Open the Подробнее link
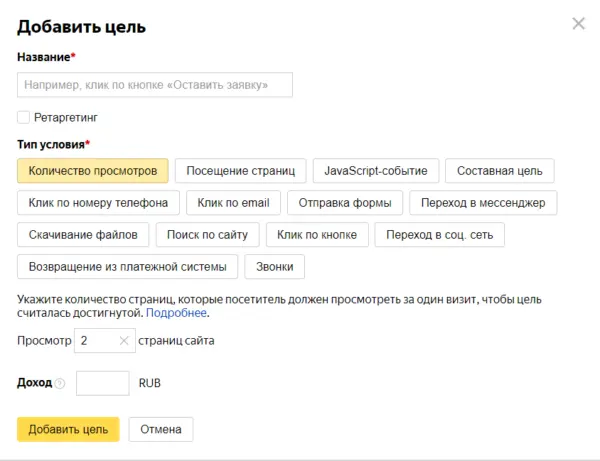This screenshot has height=461, width=600. [180, 313]
